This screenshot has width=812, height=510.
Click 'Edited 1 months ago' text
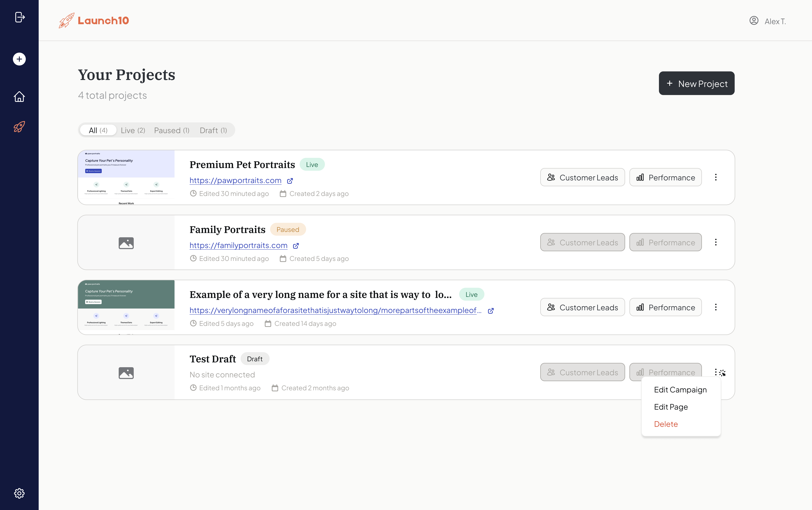click(x=230, y=388)
